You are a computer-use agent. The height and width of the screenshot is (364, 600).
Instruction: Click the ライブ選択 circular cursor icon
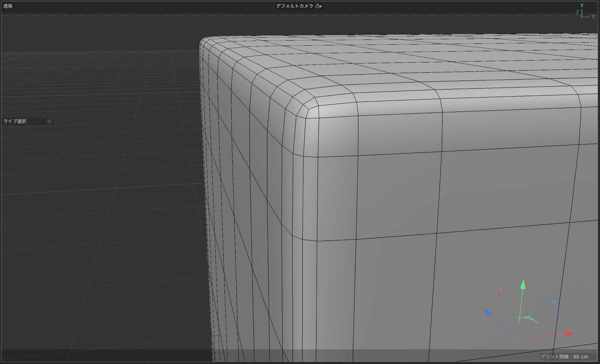pyautogui.click(x=49, y=121)
